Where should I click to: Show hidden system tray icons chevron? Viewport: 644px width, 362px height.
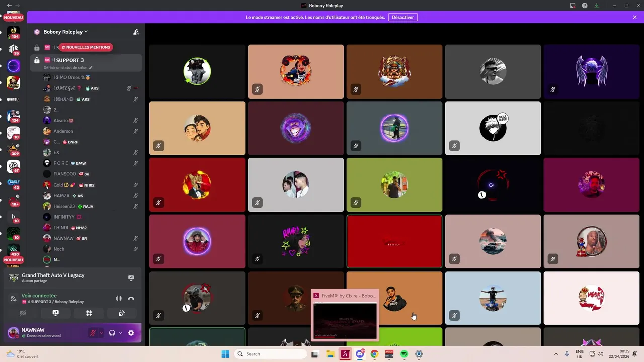pos(556,354)
